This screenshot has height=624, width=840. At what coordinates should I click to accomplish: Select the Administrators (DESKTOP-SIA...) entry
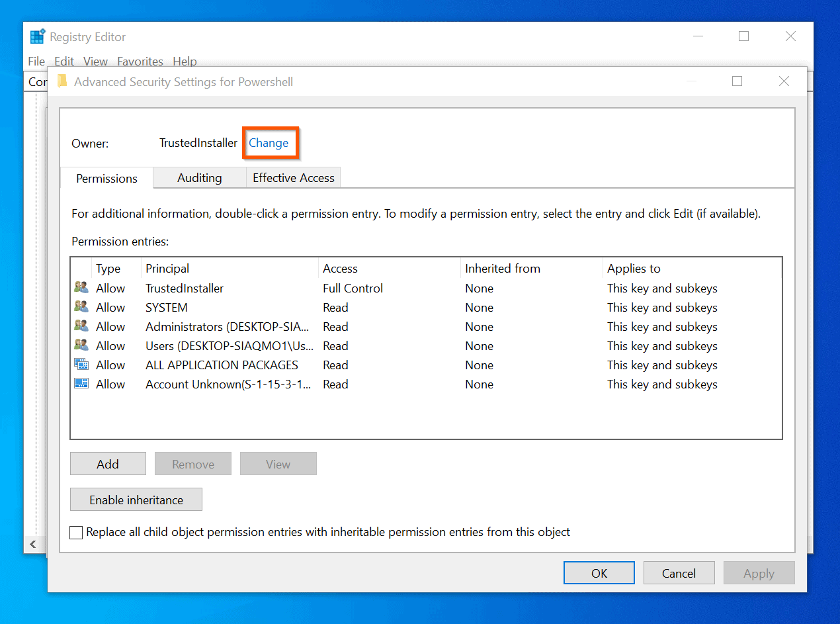click(426, 327)
